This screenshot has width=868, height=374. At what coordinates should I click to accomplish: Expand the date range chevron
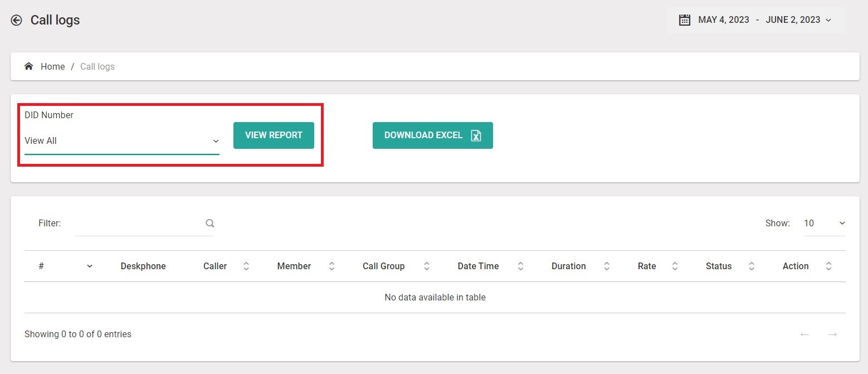828,21
